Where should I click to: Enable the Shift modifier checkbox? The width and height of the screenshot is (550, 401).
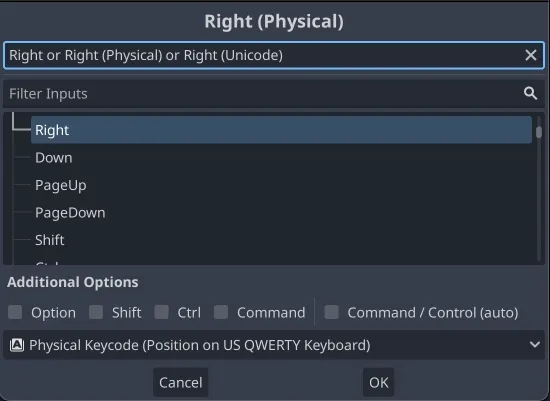[96, 312]
